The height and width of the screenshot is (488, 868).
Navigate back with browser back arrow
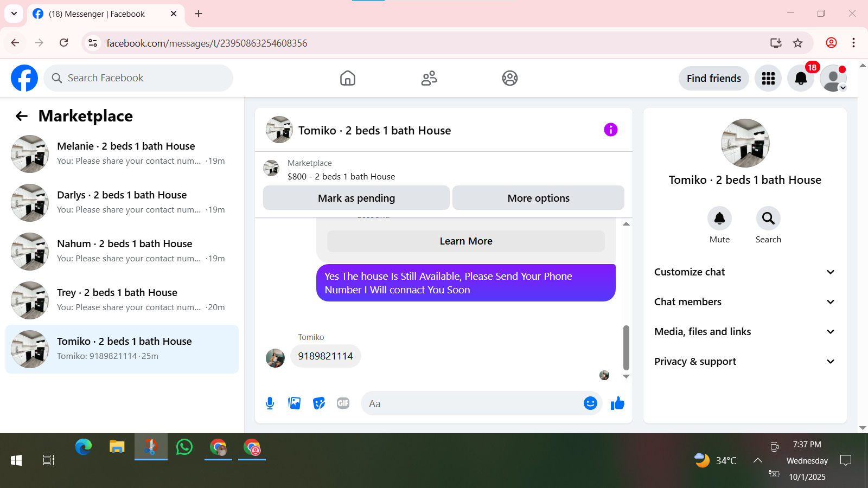click(x=15, y=43)
